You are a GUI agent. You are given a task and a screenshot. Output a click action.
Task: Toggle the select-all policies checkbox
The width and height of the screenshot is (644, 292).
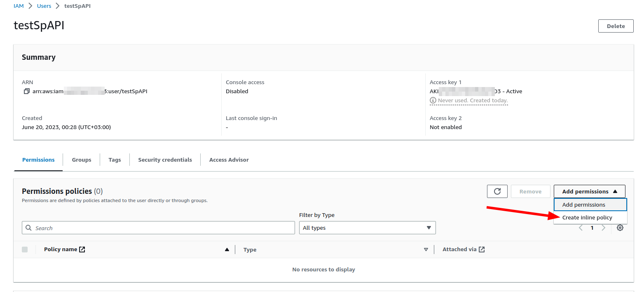pyautogui.click(x=25, y=250)
